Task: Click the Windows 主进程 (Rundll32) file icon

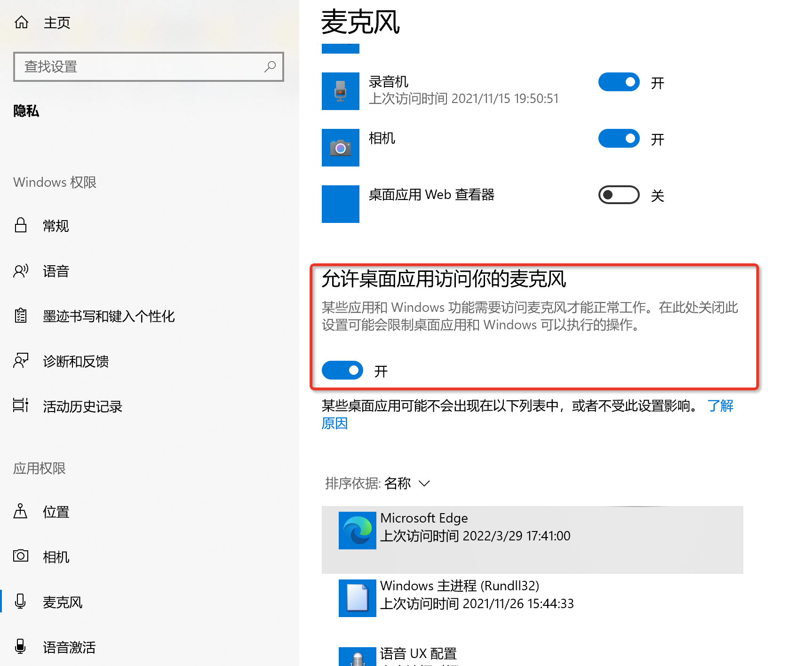Action: click(358, 598)
